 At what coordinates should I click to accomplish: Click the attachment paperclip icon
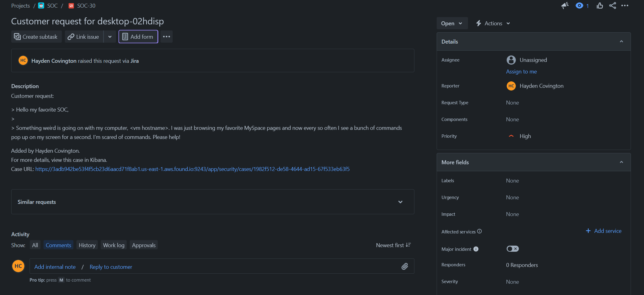pyautogui.click(x=404, y=266)
